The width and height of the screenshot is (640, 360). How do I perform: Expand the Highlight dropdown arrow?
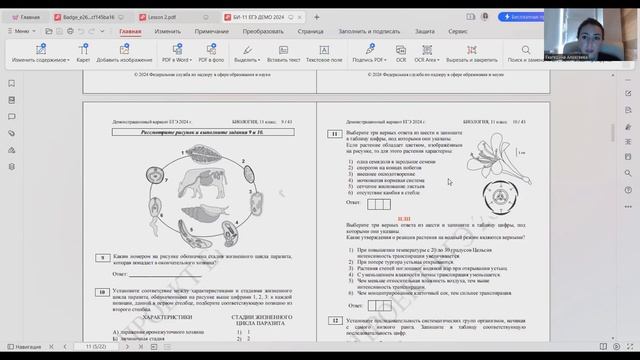259,60
